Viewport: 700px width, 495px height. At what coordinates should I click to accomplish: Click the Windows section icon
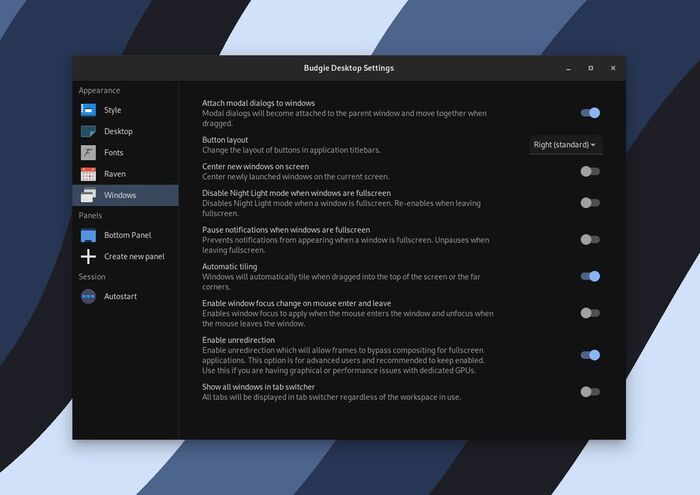tap(88, 195)
